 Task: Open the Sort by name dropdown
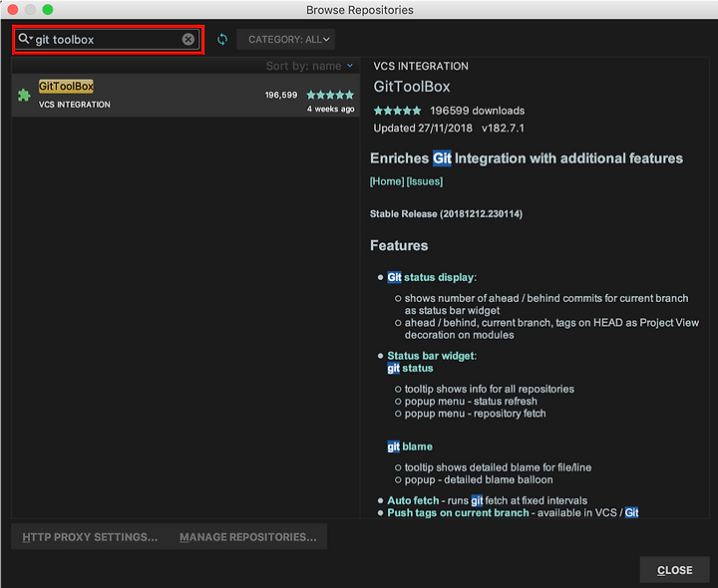pyautogui.click(x=309, y=66)
